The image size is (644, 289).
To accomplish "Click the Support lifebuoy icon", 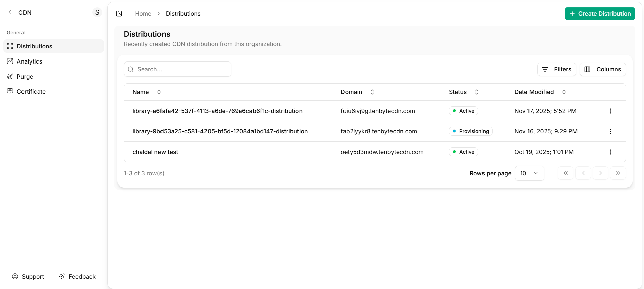I will tap(15, 276).
